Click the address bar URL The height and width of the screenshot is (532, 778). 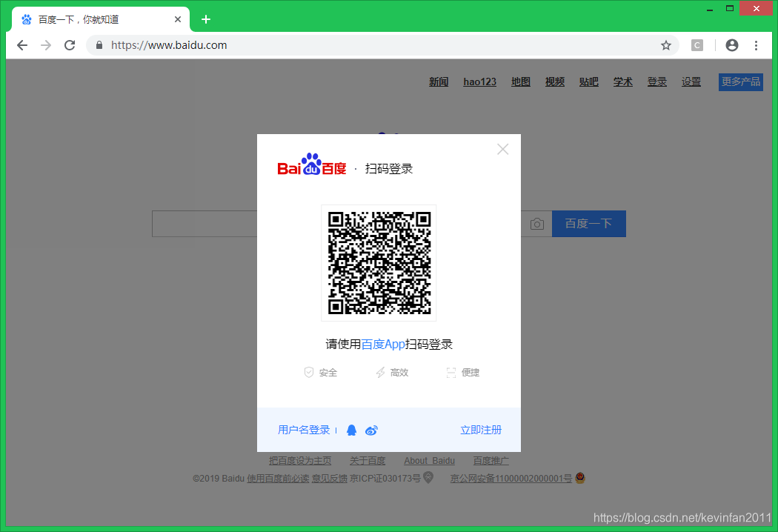(169, 45)
